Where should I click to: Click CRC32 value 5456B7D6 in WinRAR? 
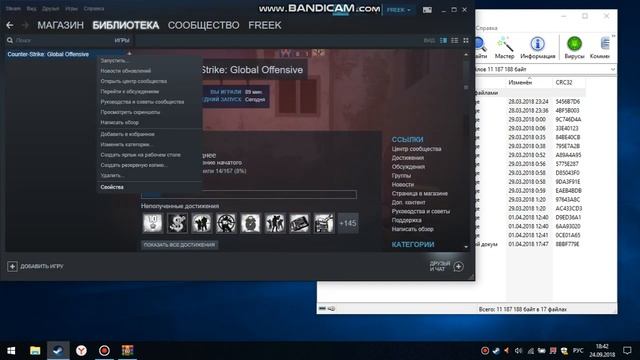[568, 102]
